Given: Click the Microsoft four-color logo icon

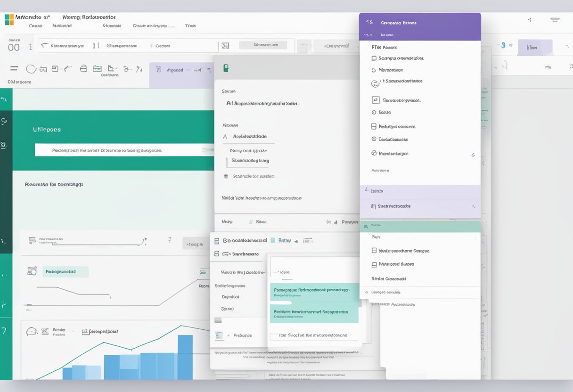Looking at the screenshot, I should pyautogui.click(x=9, y=19).
